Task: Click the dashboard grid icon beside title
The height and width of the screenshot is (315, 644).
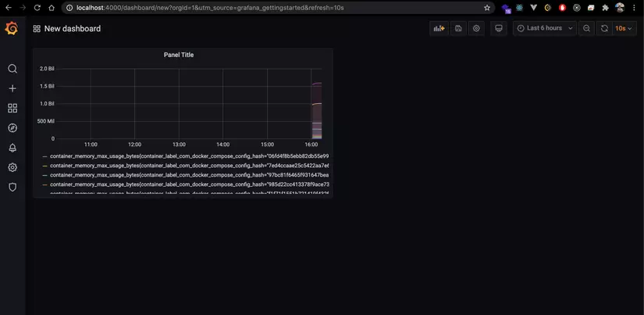Action: (x=37, y=29)
